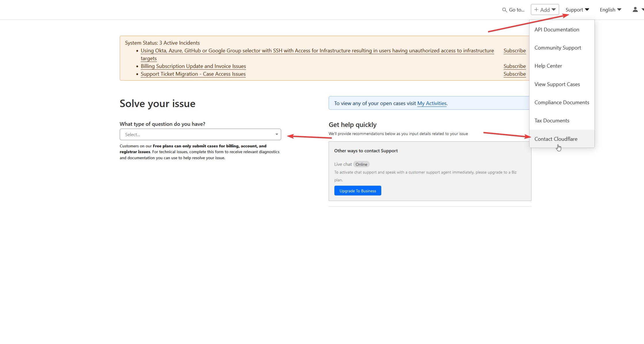Choose Tax Documents from Support menu
The height and width of the screenshot is (344, 644).
pos(552,121)
